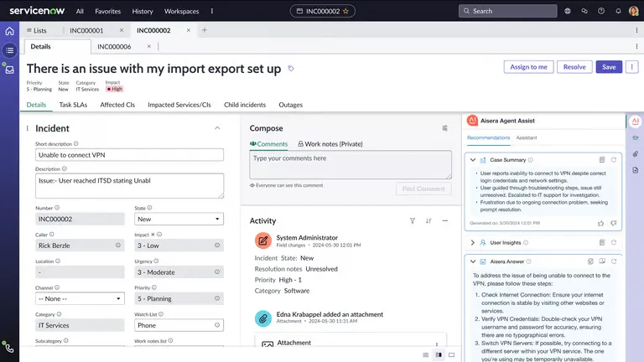
Task: Thumbs down the Case Summary
Action: point(613,223)
